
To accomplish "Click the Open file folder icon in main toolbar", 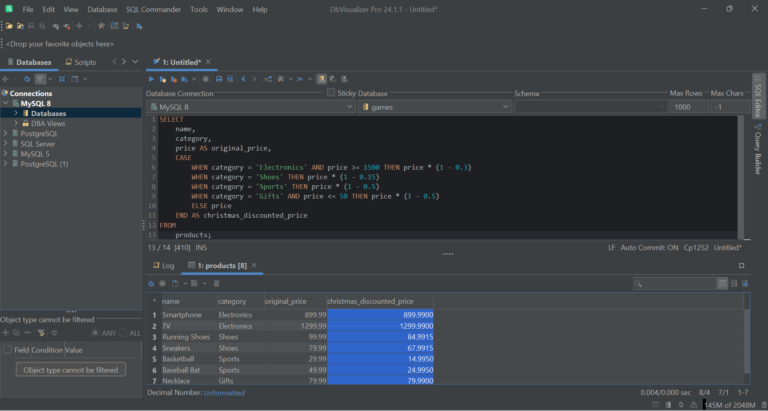I will click(x=9, y=26).
